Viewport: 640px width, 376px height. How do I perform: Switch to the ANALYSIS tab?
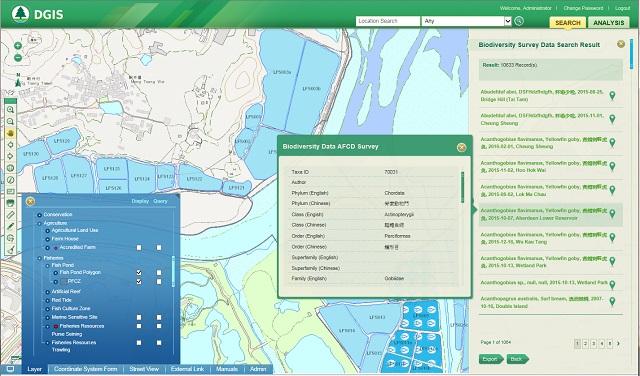tap(609, 23)
